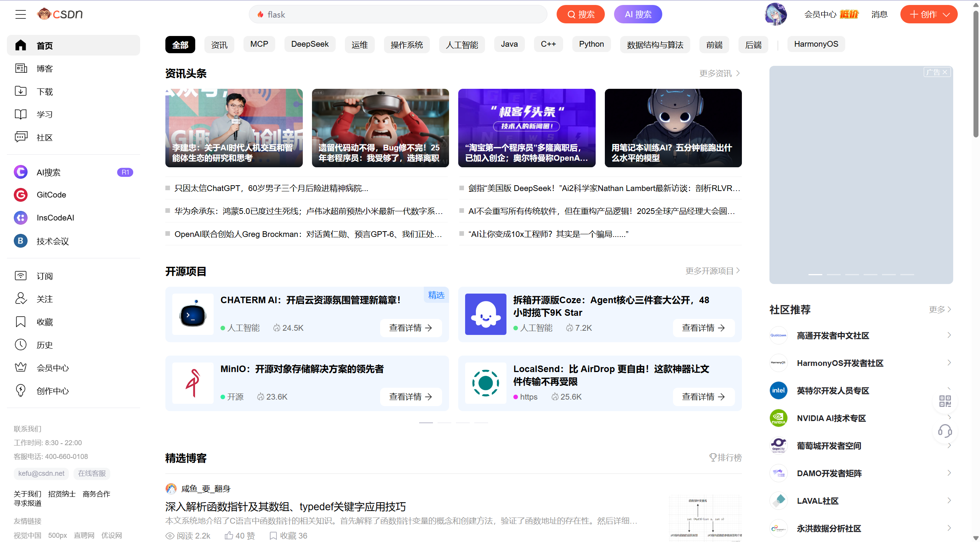Viewport: 980px width, 542px height.
Task: Click the user avatar in the header
Action: tap(776, 14)
